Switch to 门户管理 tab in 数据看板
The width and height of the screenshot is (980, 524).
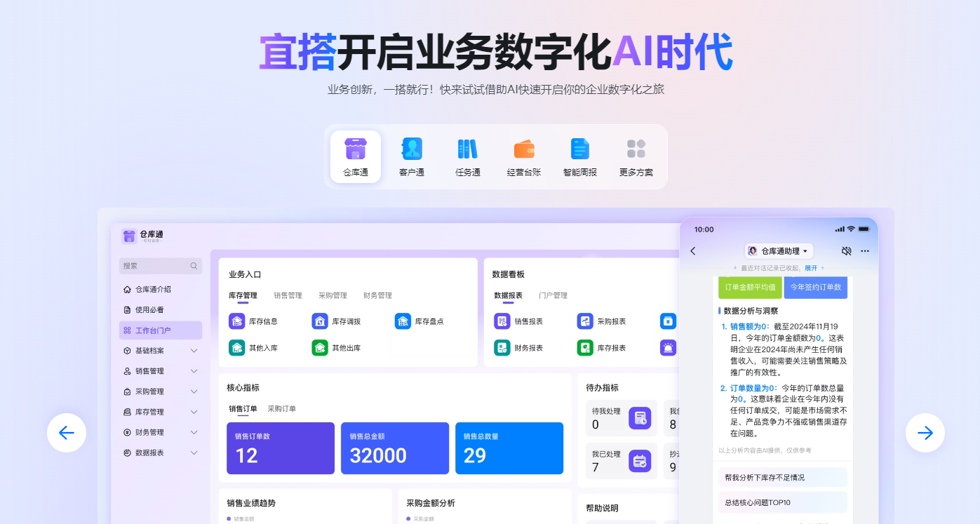pos(553,295)
